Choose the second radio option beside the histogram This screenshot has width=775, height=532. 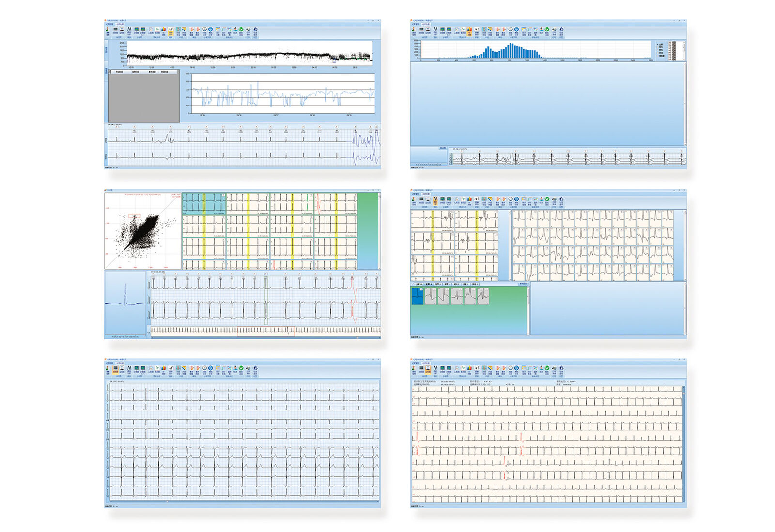(658, 47)
